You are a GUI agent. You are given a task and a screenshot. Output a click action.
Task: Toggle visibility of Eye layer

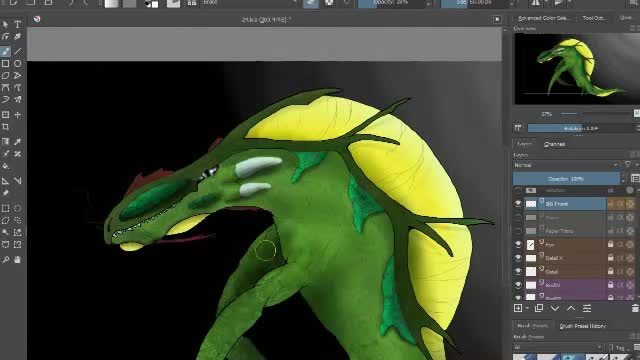tap(518, 244)
